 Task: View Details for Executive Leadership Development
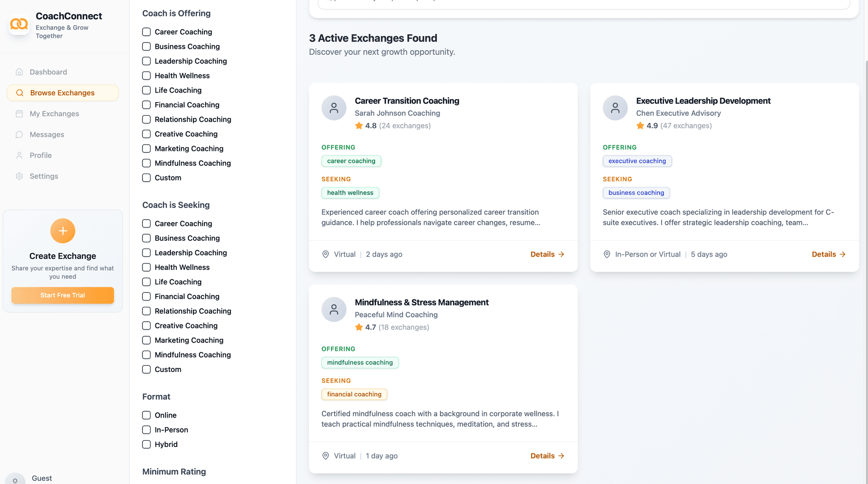click(x=828, y=254)
